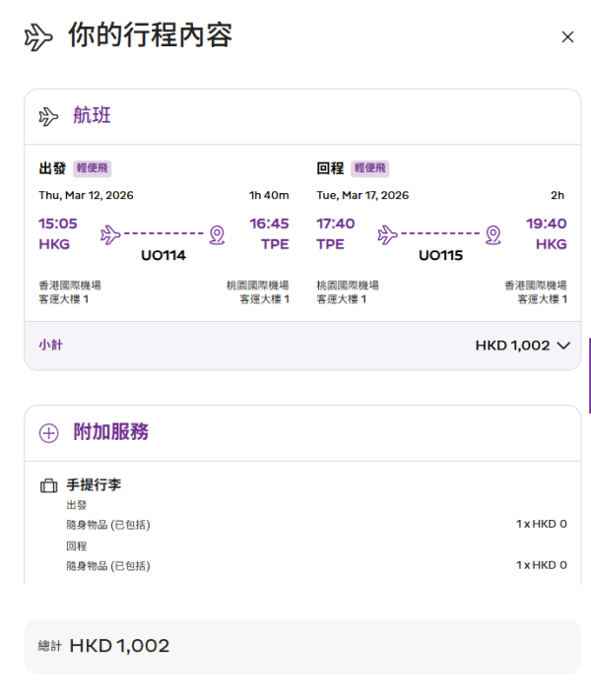The height and width of the screenshot is (700, 591).
Task: Click flight number UO114
Action: [x=164, y=255]
